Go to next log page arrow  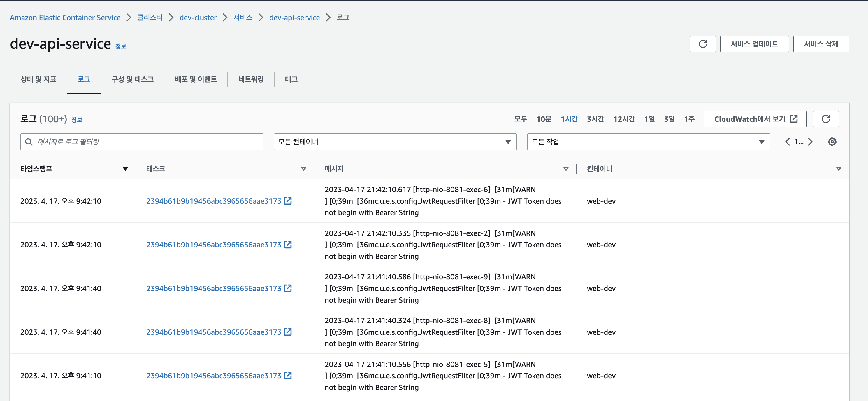(810, 142)
